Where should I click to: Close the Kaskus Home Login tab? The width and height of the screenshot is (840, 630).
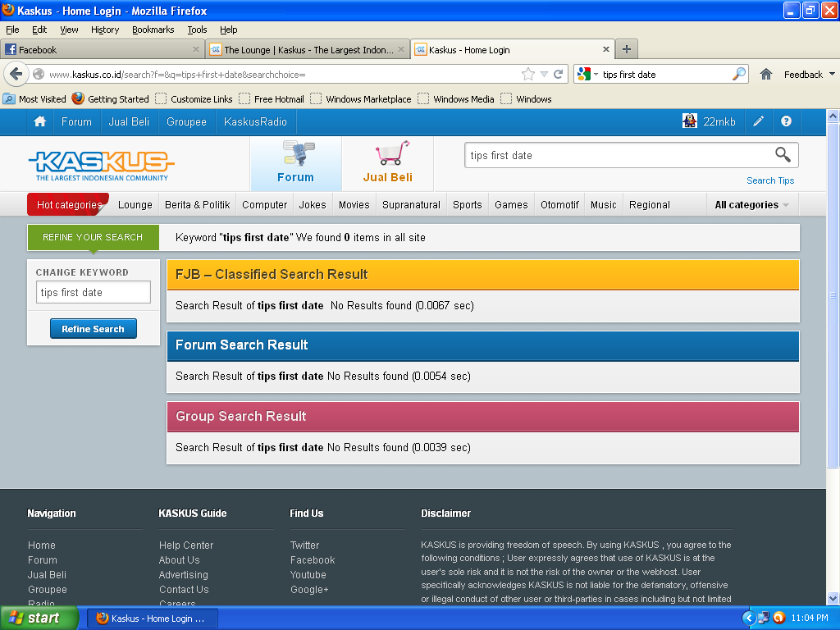tap(606, 49)
